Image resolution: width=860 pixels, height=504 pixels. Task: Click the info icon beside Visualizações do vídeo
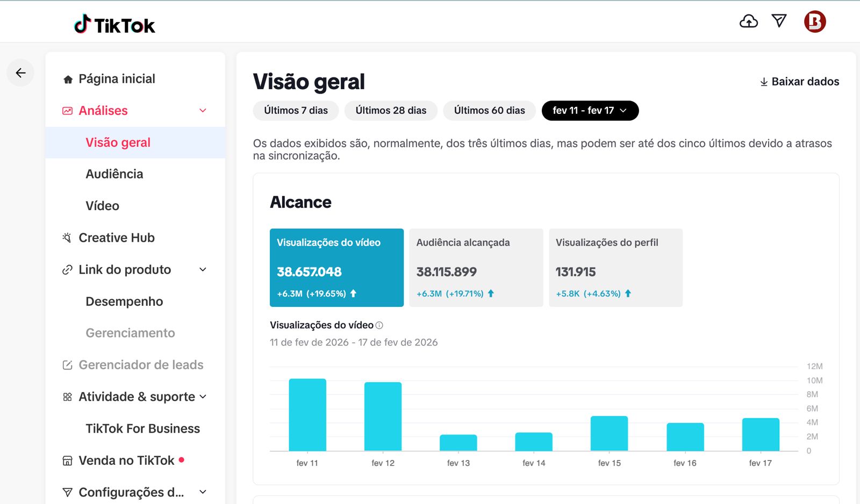[x=379, y=325]
